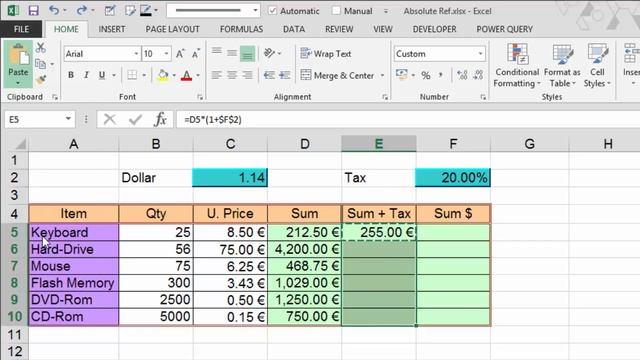Click Increase Decimal icon
The height and width of the screenshot is (360, 640).
(462, 75)
